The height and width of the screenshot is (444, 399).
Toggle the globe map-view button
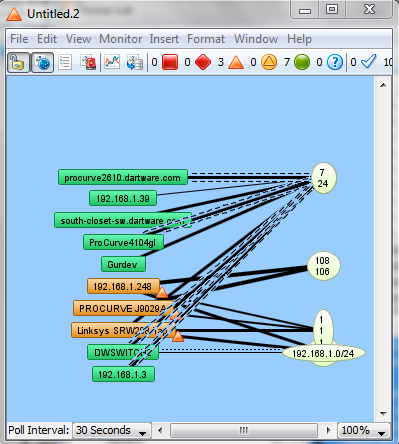(42, 62)
